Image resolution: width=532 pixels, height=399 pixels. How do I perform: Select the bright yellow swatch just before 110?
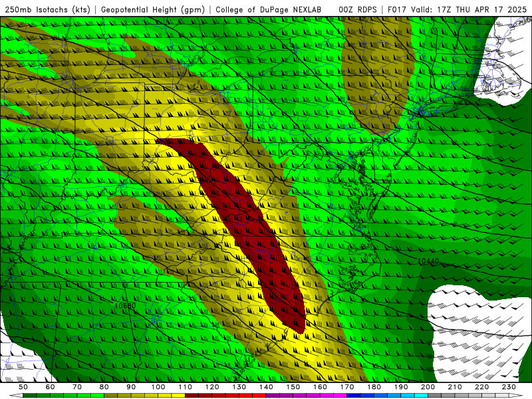(x=178, y=396)
